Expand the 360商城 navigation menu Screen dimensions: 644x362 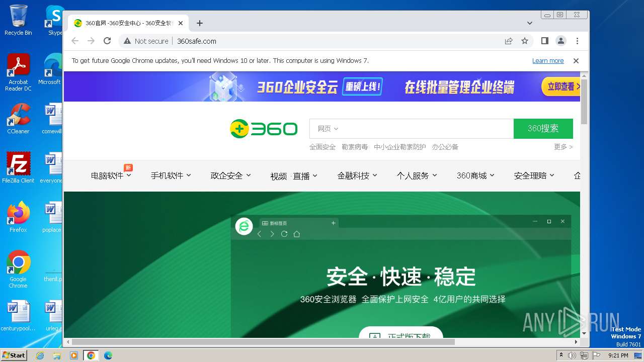point(475,175)
